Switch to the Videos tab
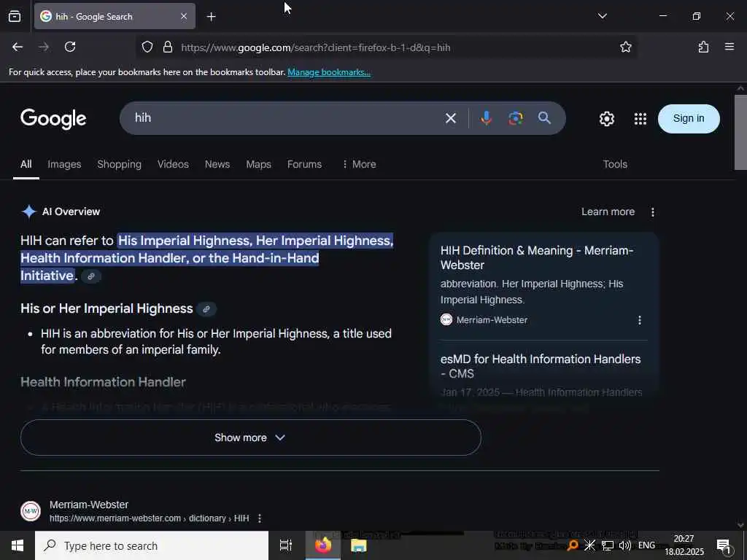 pos(173,164)
